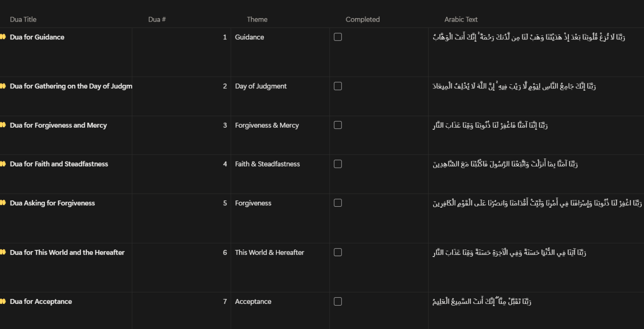Image resolution: width=644 pixels, height=329 pixels.
Task: Click the icon beside Dua for Faith and Steadfastness
Action: pyautogui.click(x=3, y=164)
